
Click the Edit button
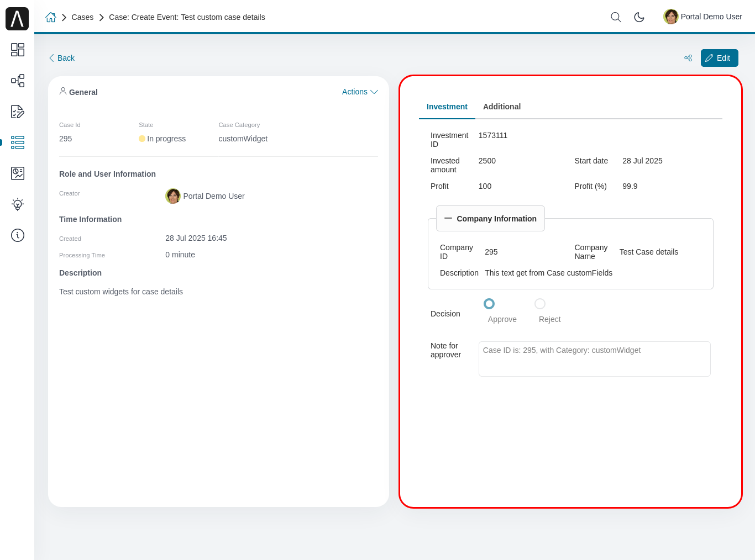click(x=719, y=58)
